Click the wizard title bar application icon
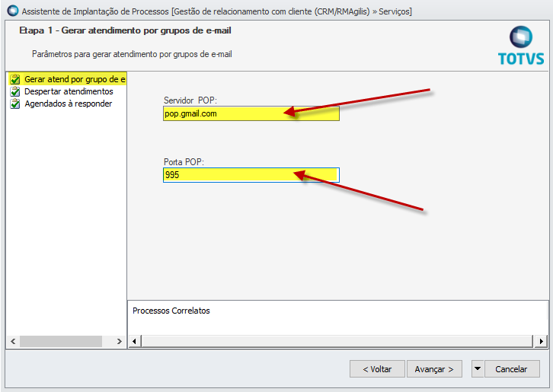553x392 pixels. pos(13,11)
